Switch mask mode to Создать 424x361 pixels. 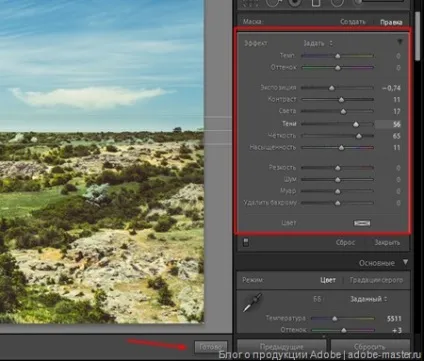(353, 22)
